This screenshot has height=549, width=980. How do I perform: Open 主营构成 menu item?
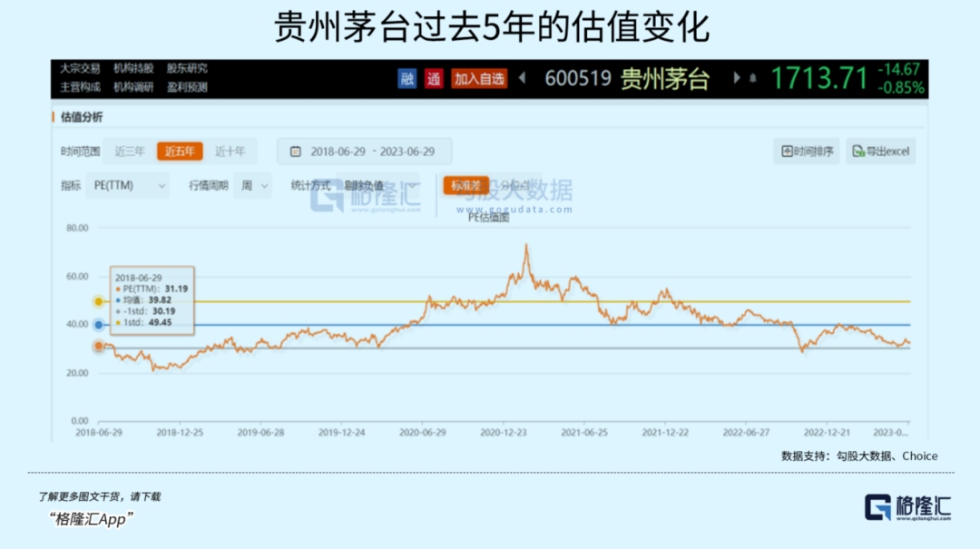pyautogui.click(x=80, y=87)
